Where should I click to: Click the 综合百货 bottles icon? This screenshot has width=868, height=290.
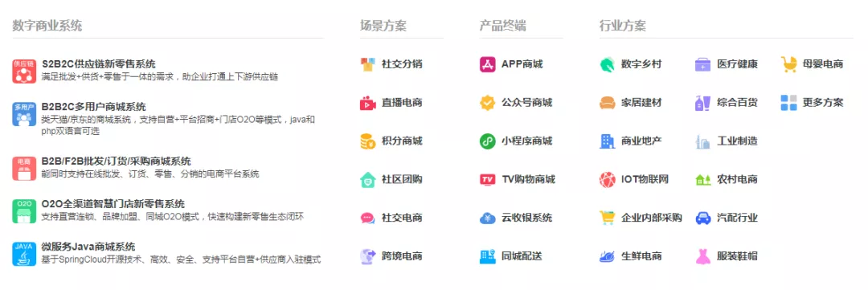click(x=703, y=103)
